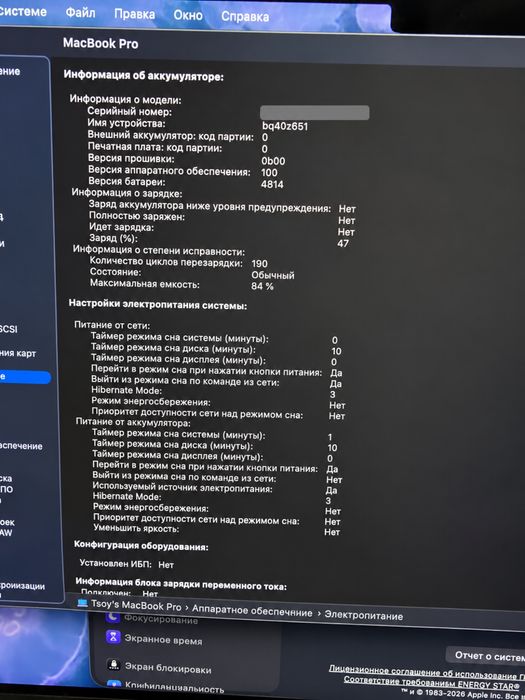Click the Конфигурация оборудования heading
Viewport: 525px width, 700px height.
point(141,546)
